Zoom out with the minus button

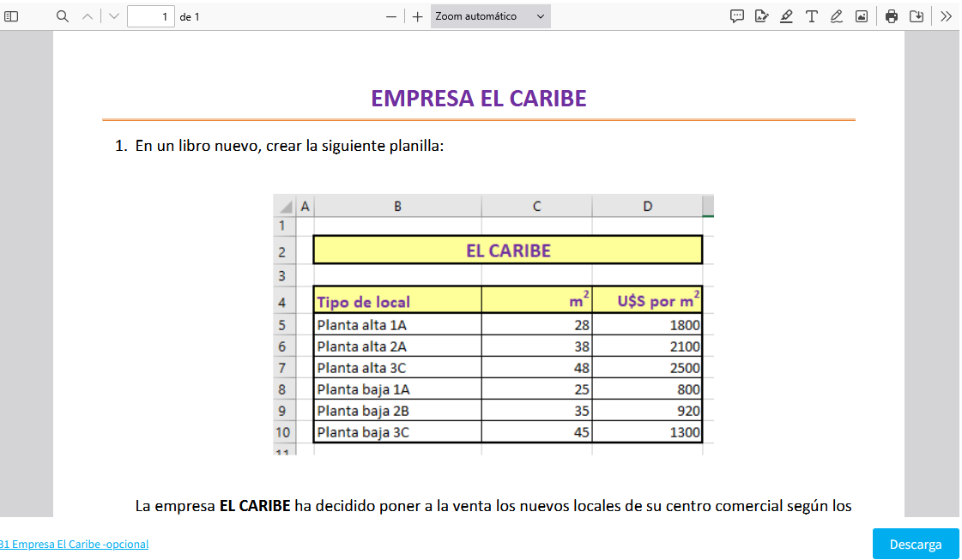tap(391, 16)
